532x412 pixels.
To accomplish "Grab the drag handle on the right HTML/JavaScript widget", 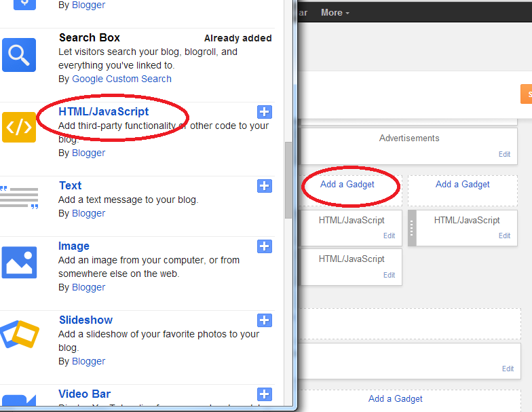I will (x=412, y=228).
